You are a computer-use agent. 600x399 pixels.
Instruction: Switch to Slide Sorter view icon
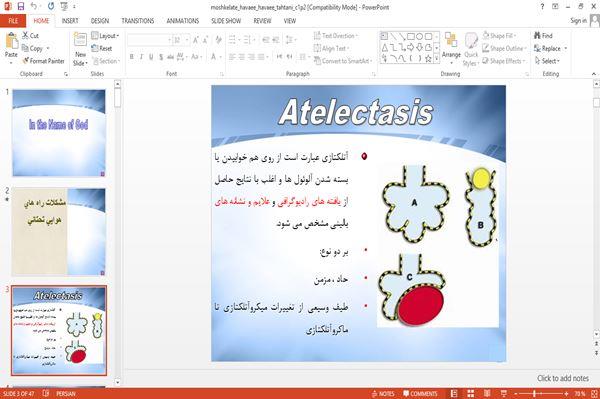pos(471,393)
